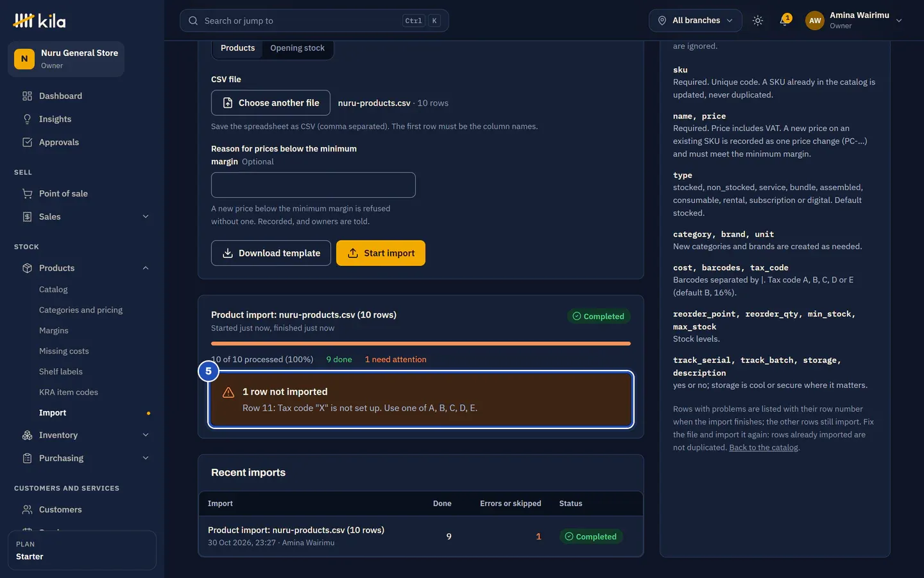This screenshot has height=578, width=924.
Task: Click the Approvals checkmark icon
Action: [x=27, y=142]
